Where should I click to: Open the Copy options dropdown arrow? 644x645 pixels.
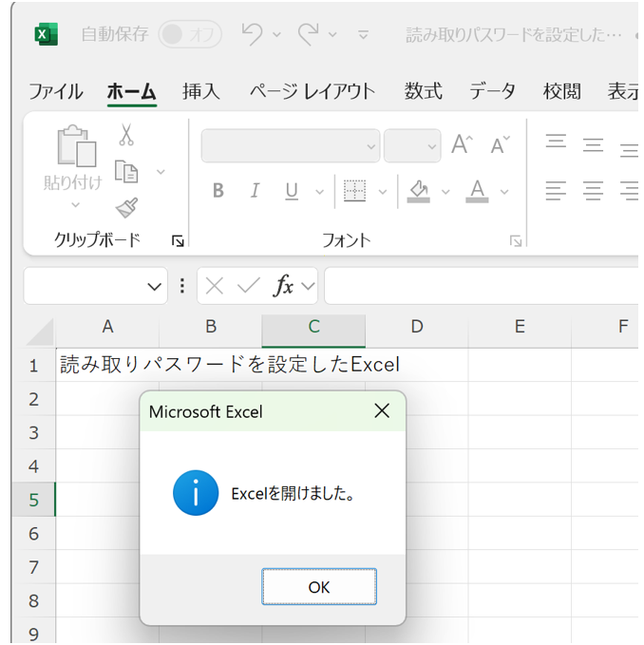click(x=161, y=172)
